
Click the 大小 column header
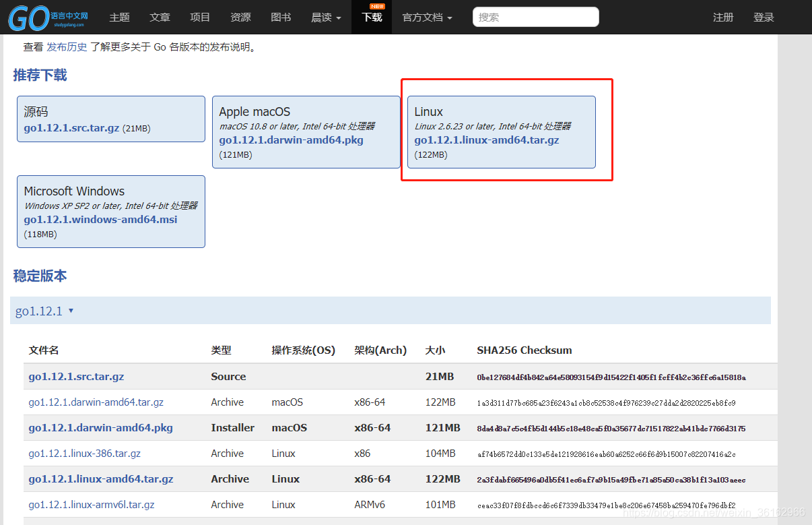[435, 350]
